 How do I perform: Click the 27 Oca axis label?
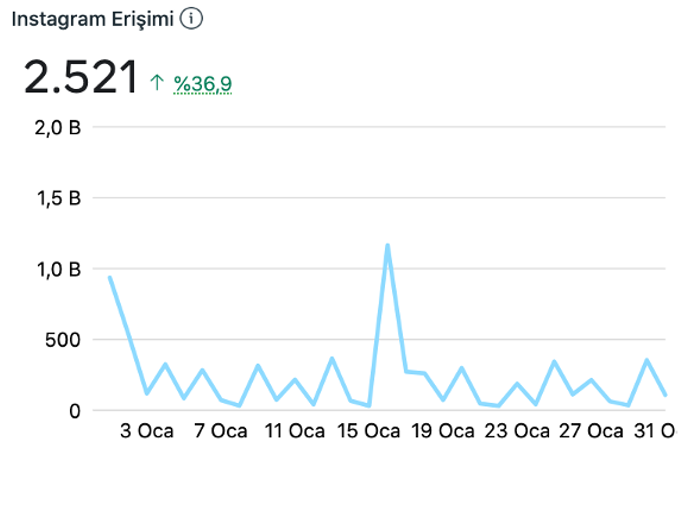pos(592,431)
